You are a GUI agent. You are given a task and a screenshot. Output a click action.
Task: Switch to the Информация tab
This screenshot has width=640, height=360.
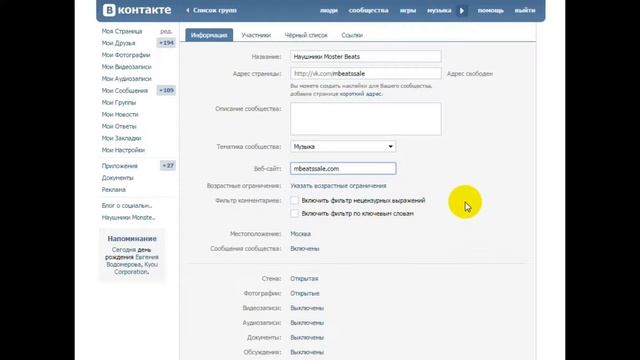(209, 35)
